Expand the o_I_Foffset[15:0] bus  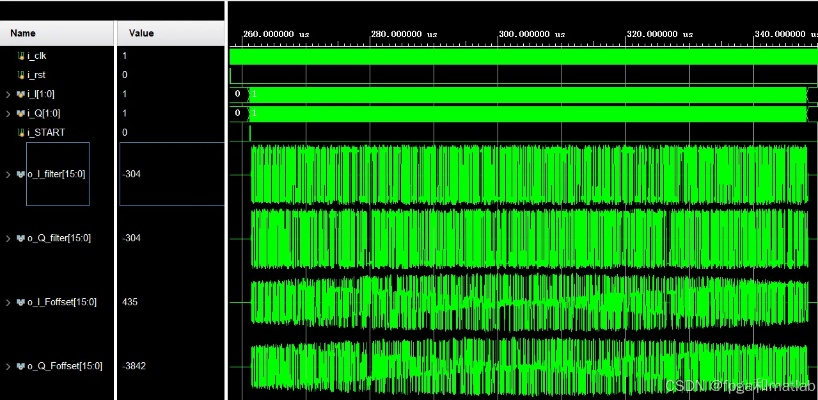8,302
